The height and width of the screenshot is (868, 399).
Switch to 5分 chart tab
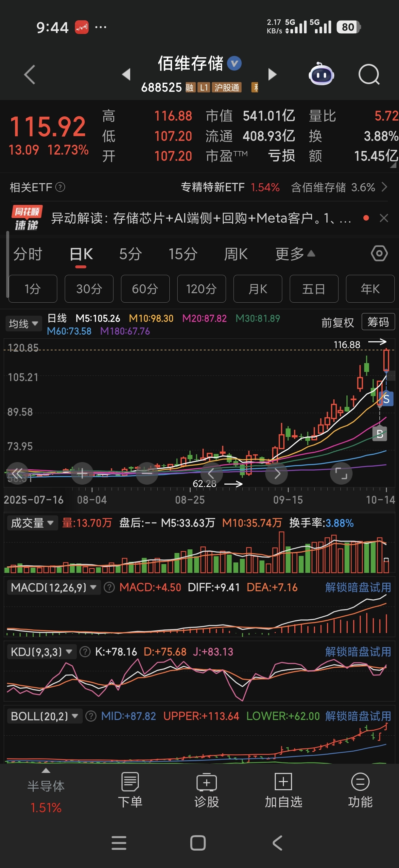tap(130, 254)
